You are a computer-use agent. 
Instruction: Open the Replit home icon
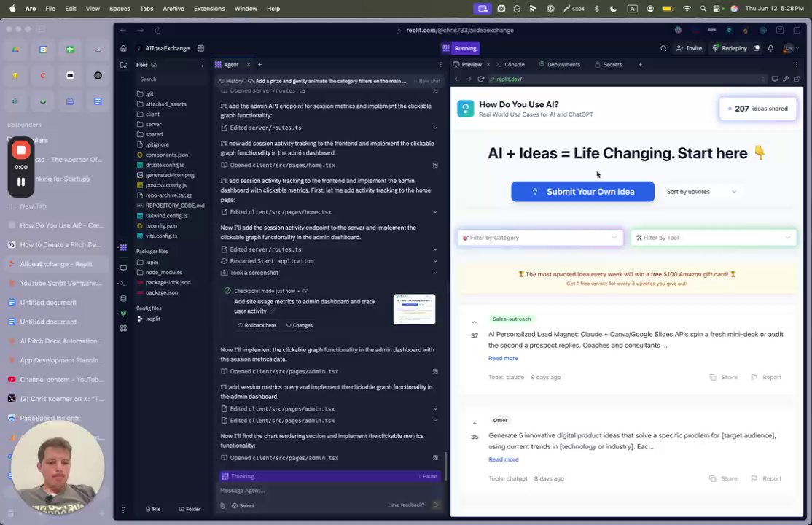[123, 48]
